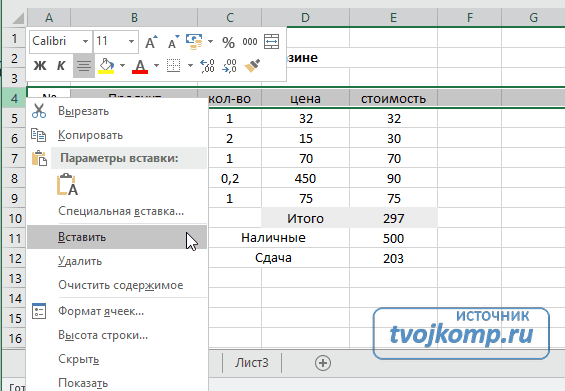Apply thousands separator 000 format
This screenshot has width=565, height=391.
(x=250, y=42)
